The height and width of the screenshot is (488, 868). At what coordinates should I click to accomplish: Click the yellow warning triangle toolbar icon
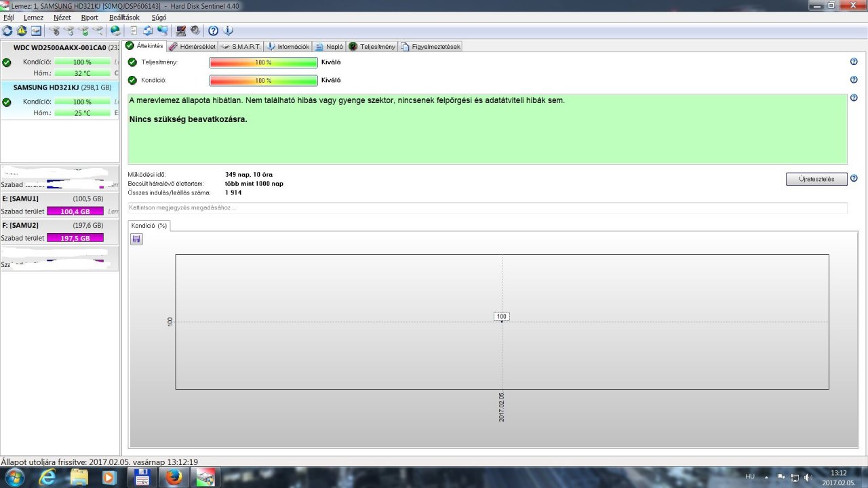click(x=22, y=30)
